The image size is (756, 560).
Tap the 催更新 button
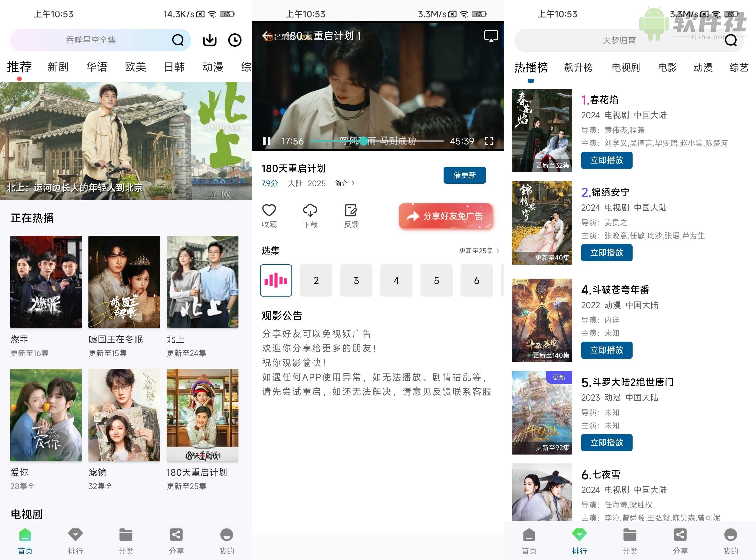pos(464,175)
